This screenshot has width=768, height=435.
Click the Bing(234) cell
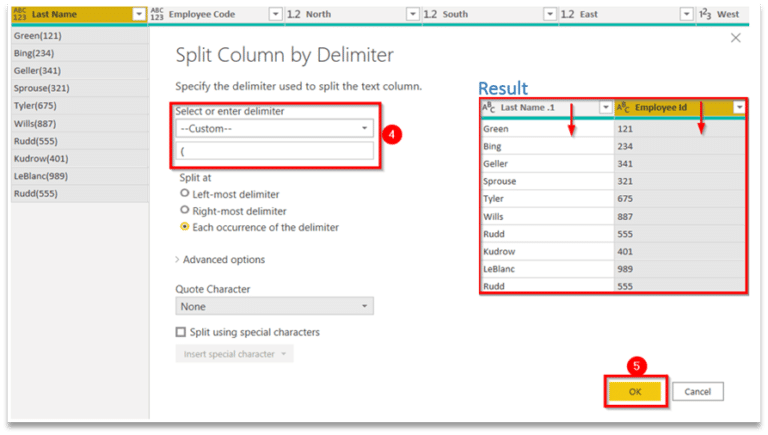pyautogui.click(x=80, y=53)
